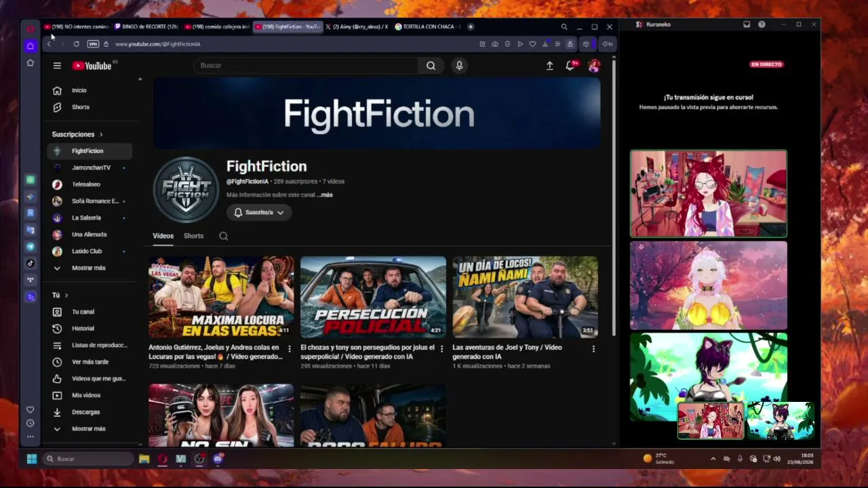The width and height of the screenshot is (868, 488).
Task: Open the Windows Start menu
Action: pos(31,459)
